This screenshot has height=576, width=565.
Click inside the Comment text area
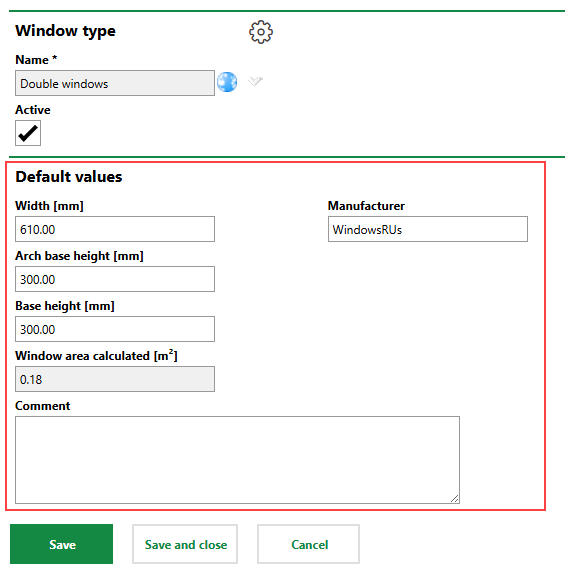click(237, 460)
